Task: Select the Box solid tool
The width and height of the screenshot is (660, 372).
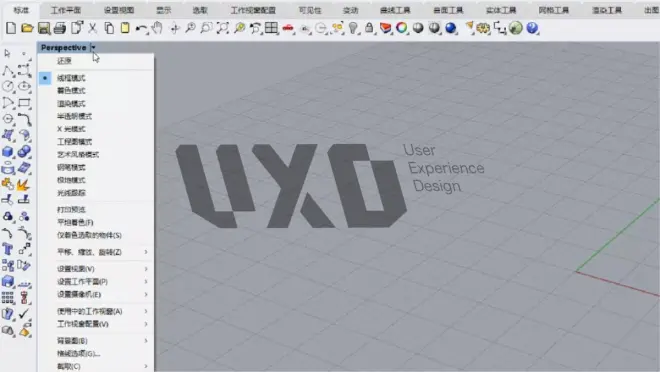Action: (x=8, y=151)
